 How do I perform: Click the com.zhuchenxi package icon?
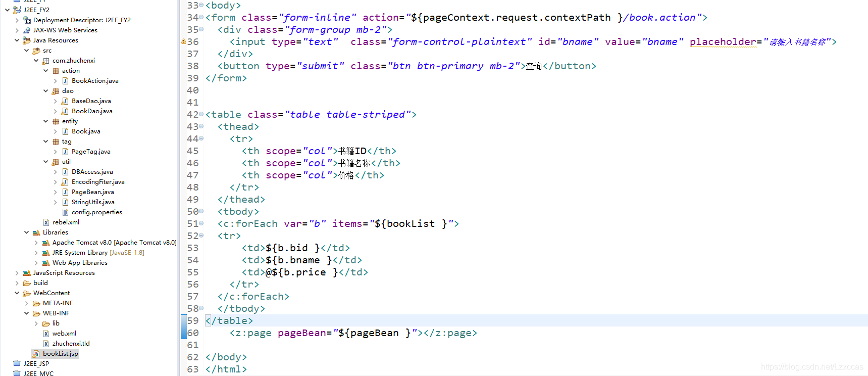click(46, 61)
